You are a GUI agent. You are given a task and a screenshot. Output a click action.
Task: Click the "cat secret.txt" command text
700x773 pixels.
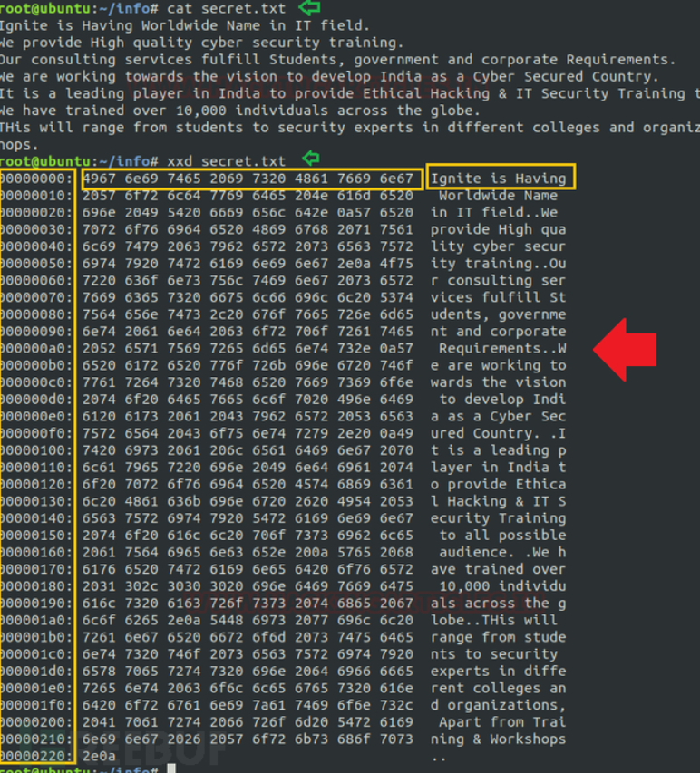226,8
